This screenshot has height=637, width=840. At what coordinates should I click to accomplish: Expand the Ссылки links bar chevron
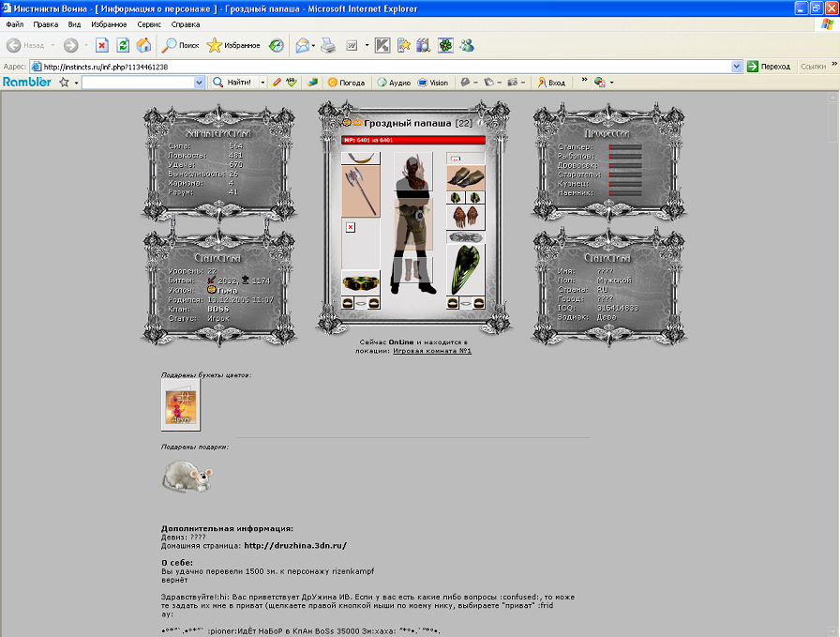(x=834, y=64)
